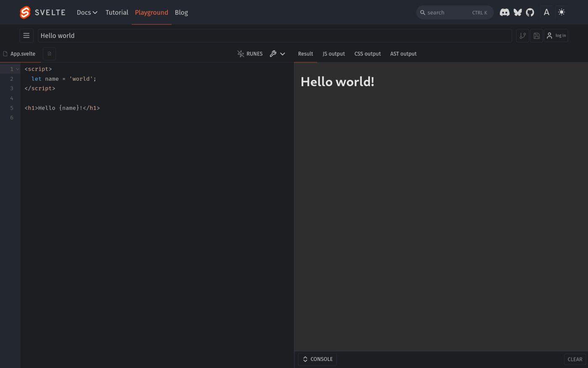Click the Svelte logo icon
This screenshot has width=588, height=368.
(x=25, y=12)
